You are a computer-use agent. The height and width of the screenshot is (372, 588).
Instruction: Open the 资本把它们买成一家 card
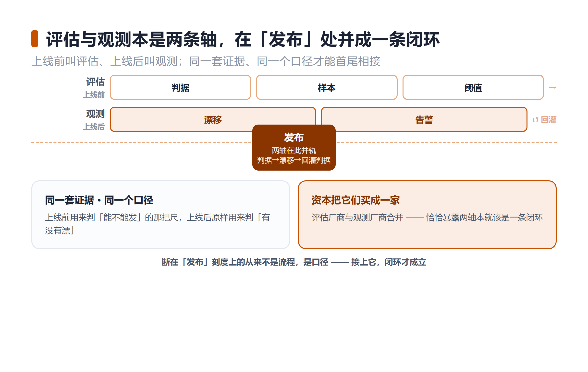tap(427, 215)
